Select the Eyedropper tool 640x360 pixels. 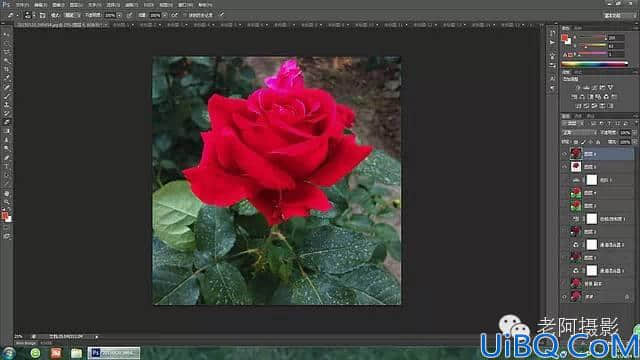tap(7, 78)
